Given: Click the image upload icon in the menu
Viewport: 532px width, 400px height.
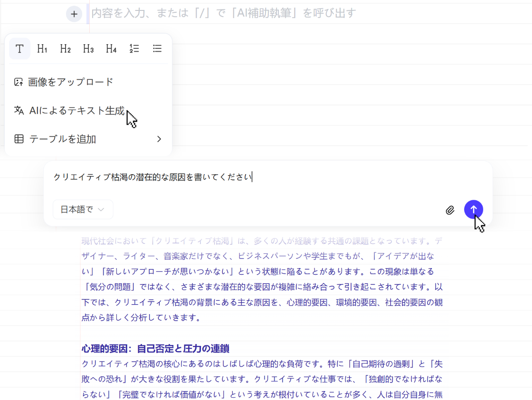Looking at the screenshot, I should (x=19, y=82).
